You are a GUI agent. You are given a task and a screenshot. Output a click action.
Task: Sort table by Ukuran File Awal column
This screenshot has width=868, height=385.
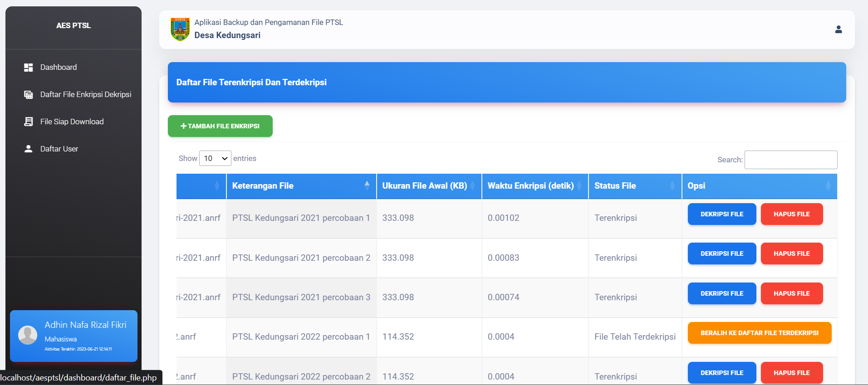tap(472, 186)
